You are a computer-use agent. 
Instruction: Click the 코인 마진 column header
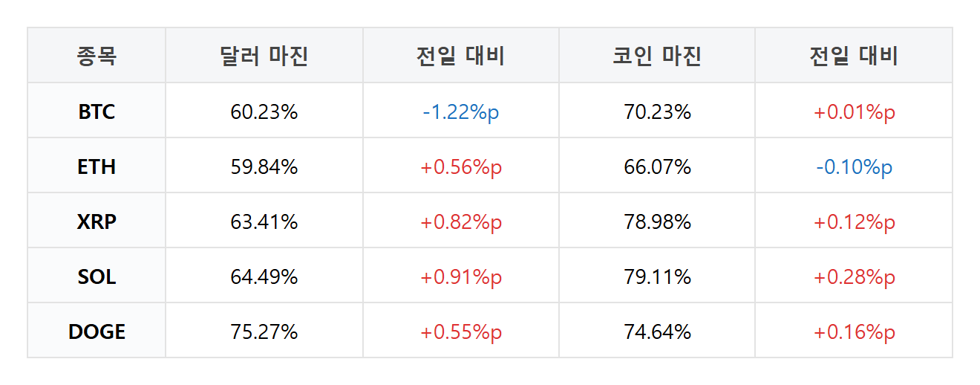[x=657, y=56]
